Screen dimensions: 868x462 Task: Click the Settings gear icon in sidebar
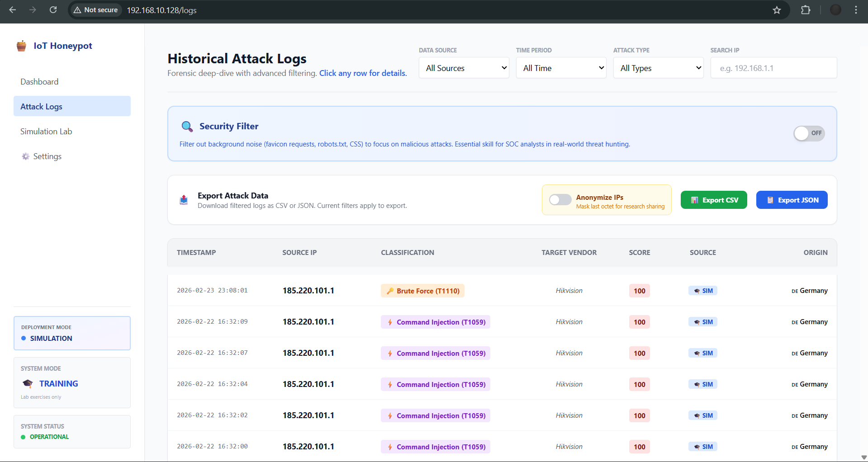[26, 156]
